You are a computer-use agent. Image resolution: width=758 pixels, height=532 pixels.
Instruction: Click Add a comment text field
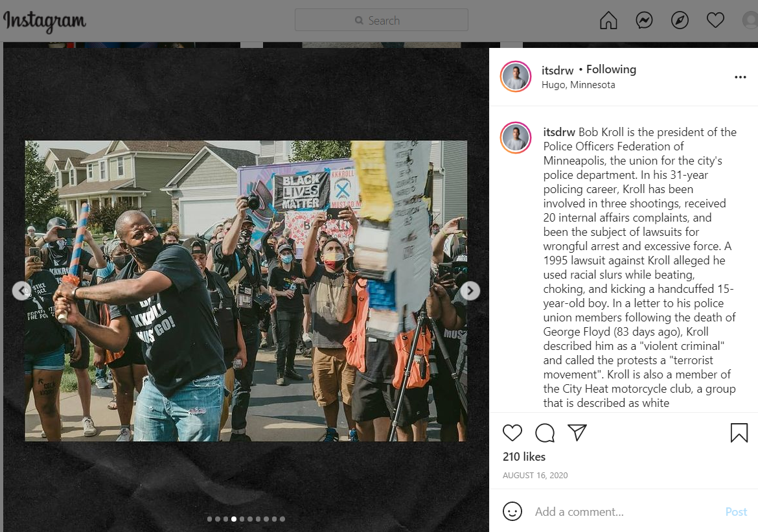[x=624, y=512]
